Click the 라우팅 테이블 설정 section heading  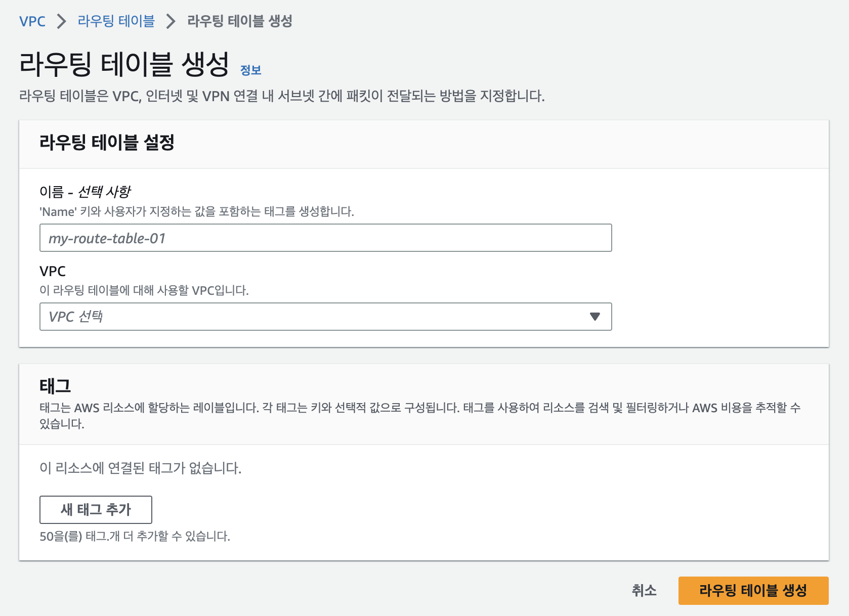coord(107,142)
